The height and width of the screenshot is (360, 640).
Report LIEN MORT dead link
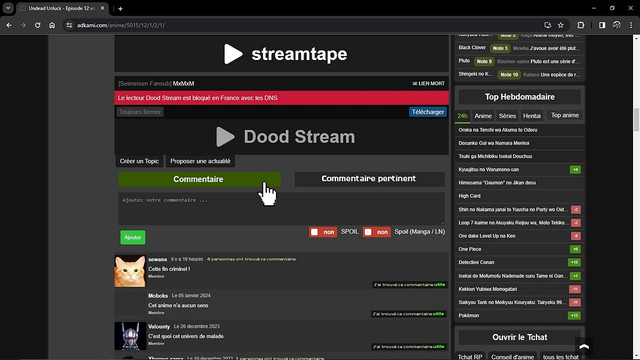429,83
